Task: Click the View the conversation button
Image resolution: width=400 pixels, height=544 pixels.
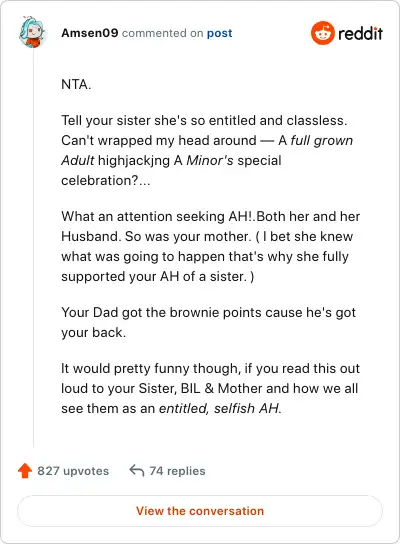Action: pos(200,511)
